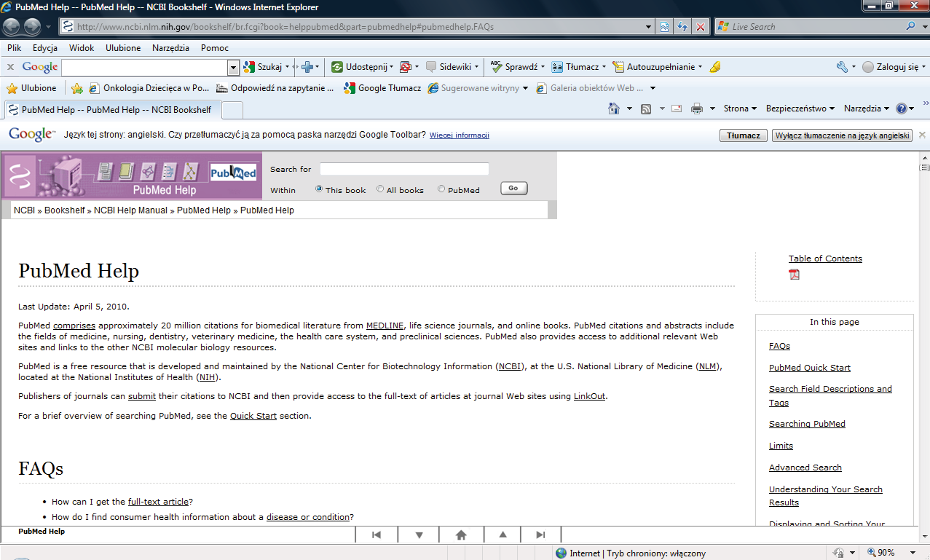
Task: Open the Zaloguj się dropdown
Action: (923, 67)
